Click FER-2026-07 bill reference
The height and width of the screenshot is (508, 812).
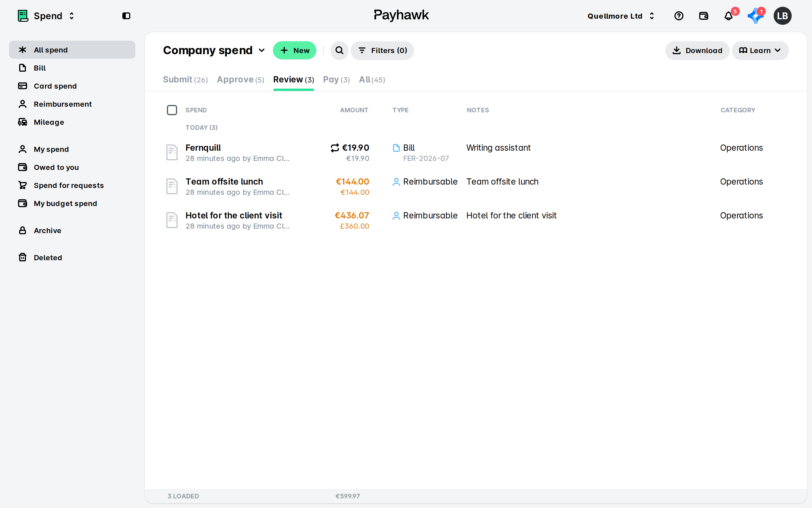[x=426, y=159]
